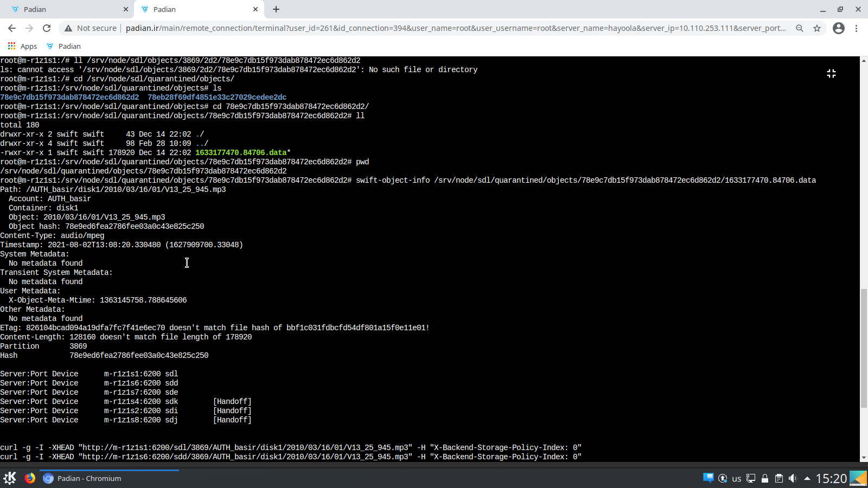This screenshot has width=868, height=488.
Task: Click the pwd output path line
Action: (143, 171)
